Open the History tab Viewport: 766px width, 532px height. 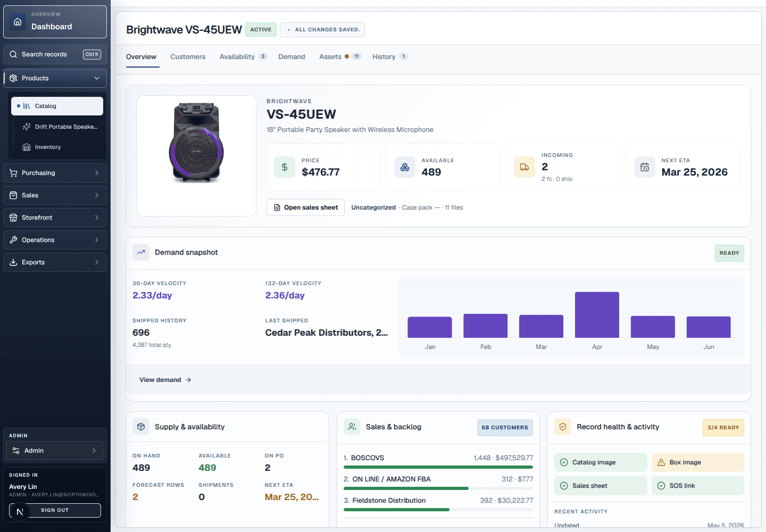(x=390, y=57)
